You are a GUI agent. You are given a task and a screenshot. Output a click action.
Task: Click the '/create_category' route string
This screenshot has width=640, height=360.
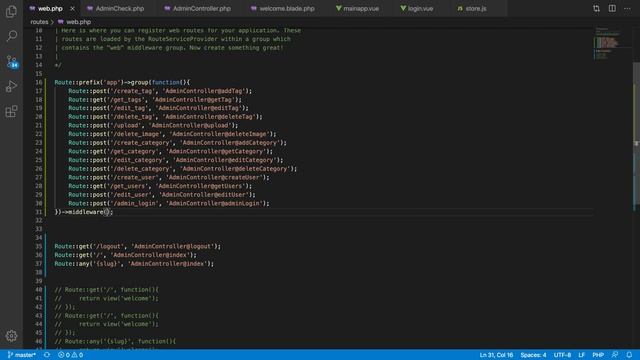point(142,143)
